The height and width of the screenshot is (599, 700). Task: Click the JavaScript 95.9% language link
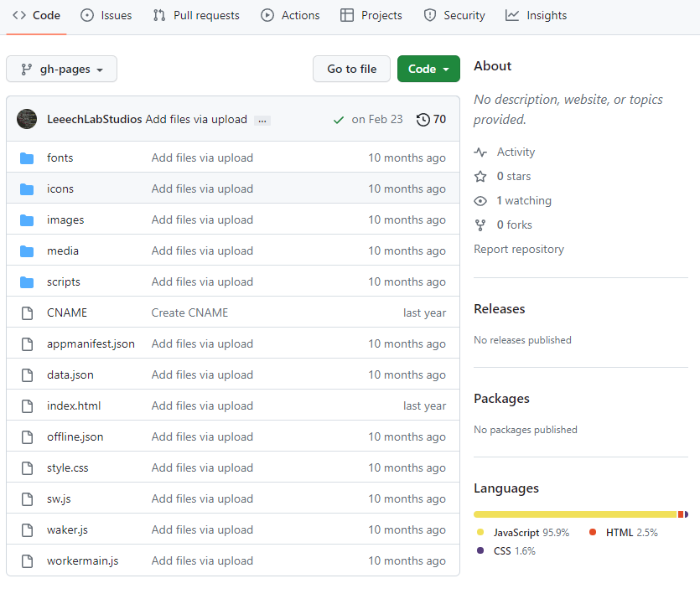pos(523,533)
